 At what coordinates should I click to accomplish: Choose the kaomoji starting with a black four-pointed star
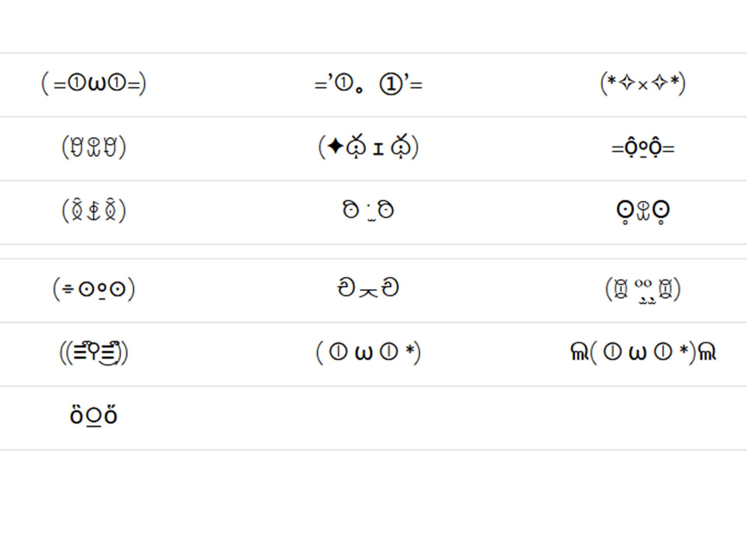368,147
